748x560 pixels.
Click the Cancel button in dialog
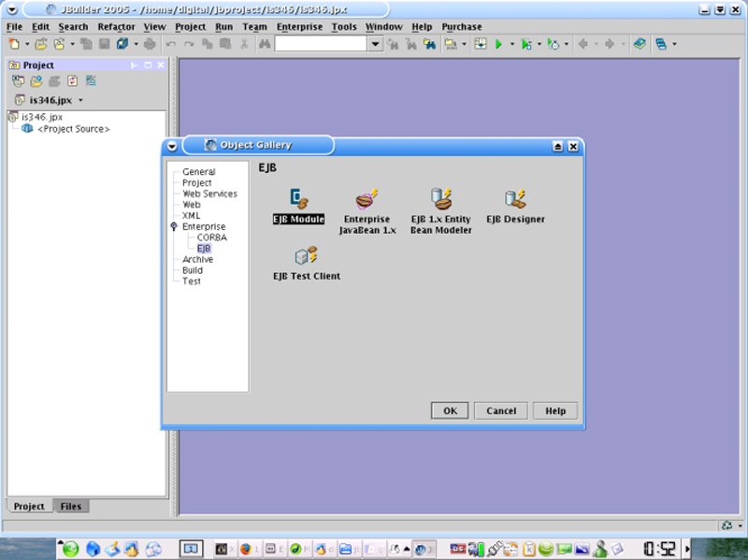(501, 410)
